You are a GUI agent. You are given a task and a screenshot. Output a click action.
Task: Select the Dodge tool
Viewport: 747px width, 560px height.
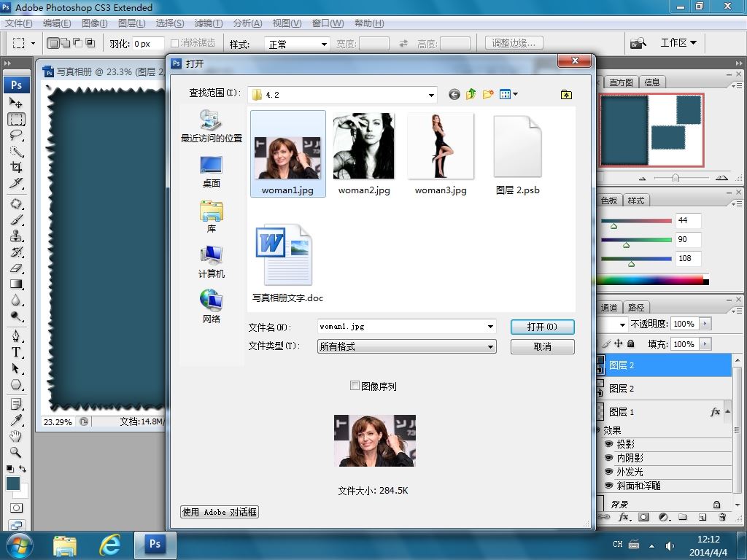16,316
